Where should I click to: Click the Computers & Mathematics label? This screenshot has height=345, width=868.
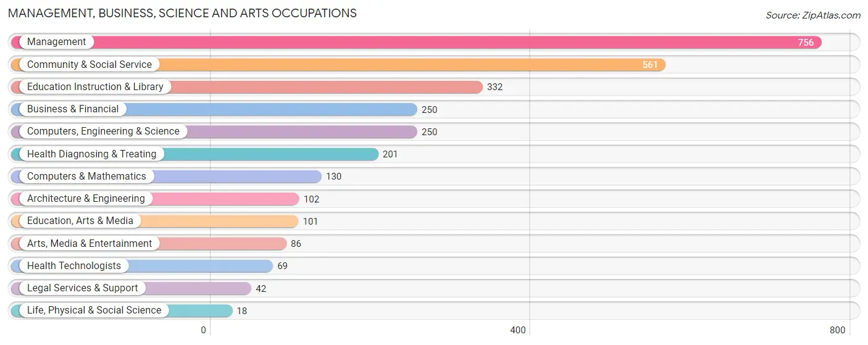pos(86,177)
